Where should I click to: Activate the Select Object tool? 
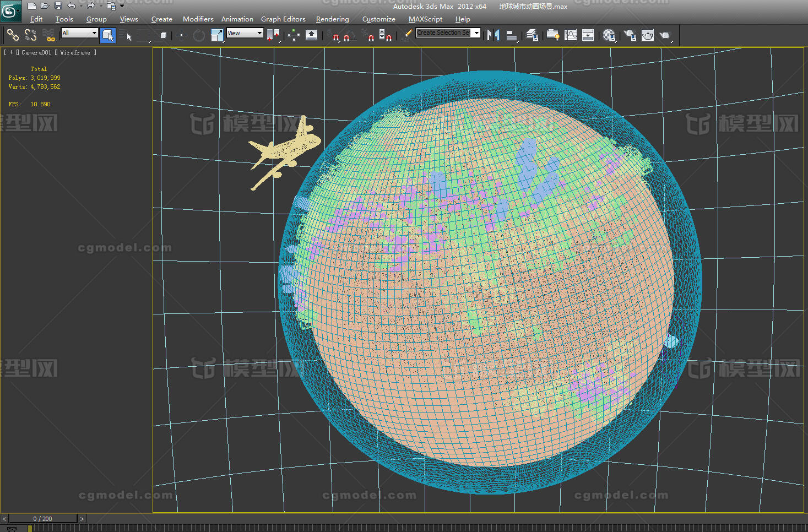point(108,35)
